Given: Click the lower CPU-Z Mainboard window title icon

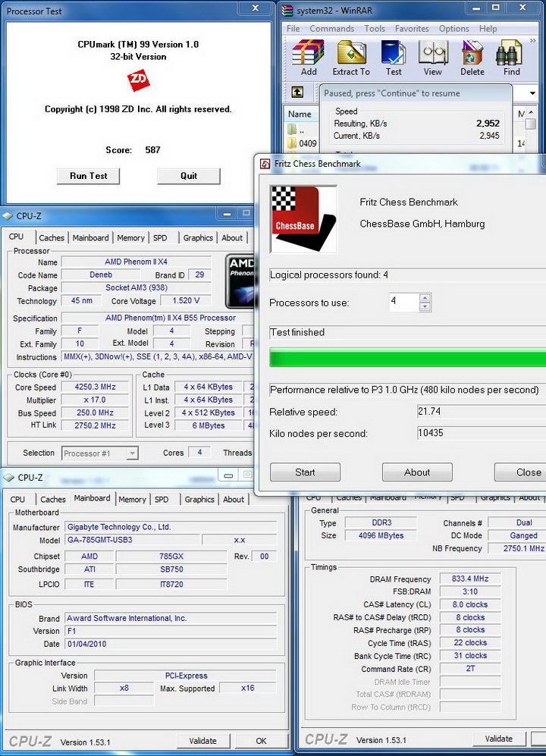Looking at the screenshot, I should coord(8,477).
